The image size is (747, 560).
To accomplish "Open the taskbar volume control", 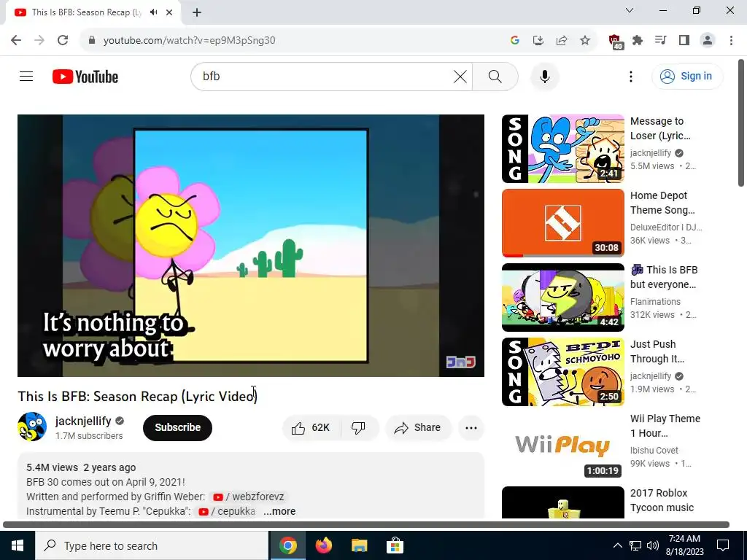I will click(x=653, y=545).
